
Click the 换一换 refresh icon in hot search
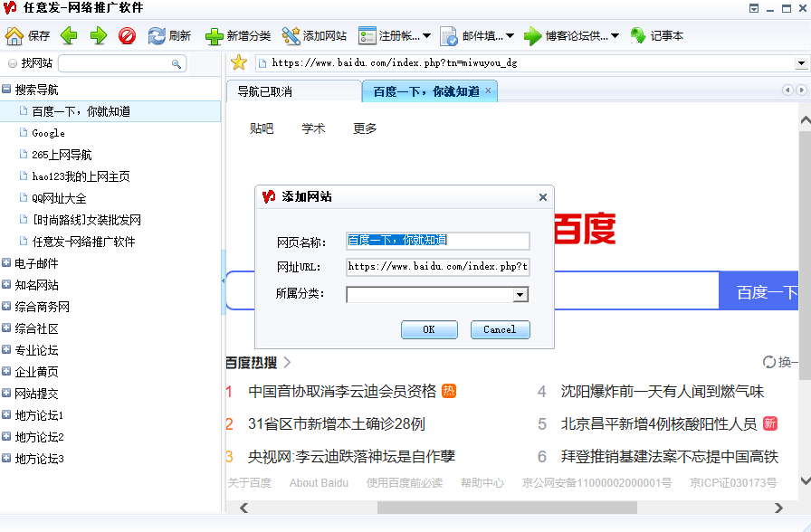click(x=769, y=362)
